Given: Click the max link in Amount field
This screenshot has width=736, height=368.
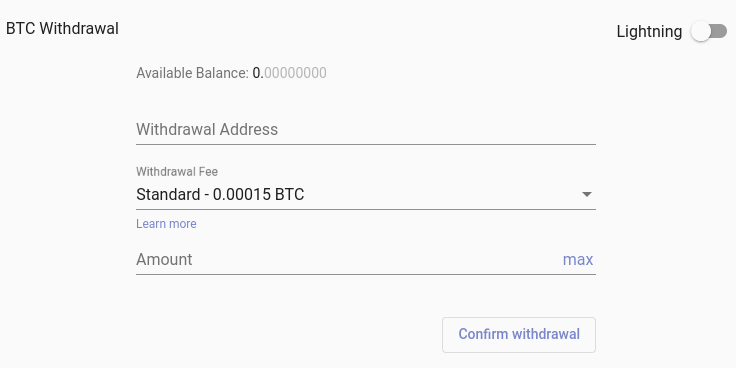Looking at the screenshot, I should tap(578, 260).
